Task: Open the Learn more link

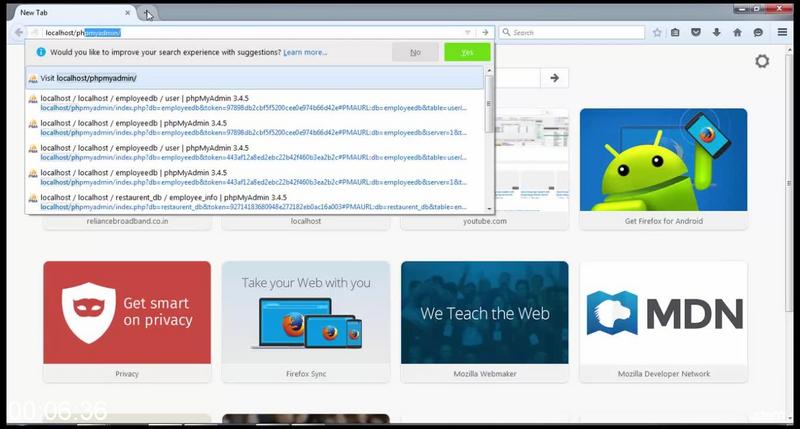Action: click(x=305, y=52)
